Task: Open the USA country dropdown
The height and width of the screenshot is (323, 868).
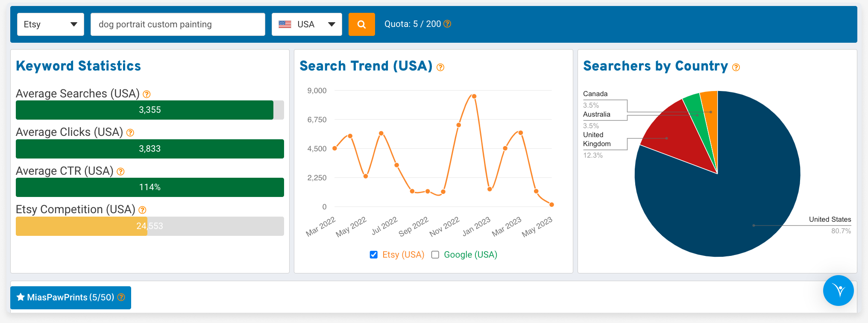Action: click(x=307, y=24)
